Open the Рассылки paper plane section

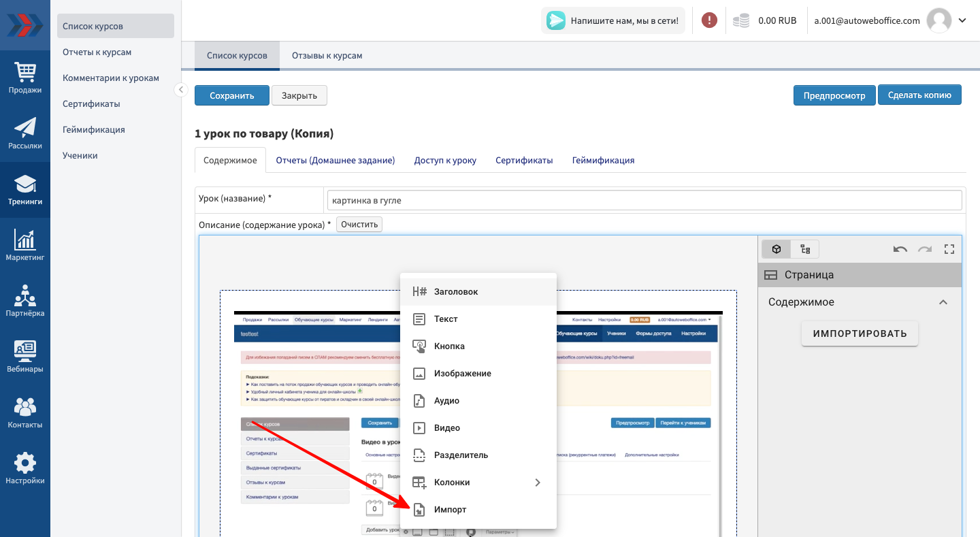point(25,133)
